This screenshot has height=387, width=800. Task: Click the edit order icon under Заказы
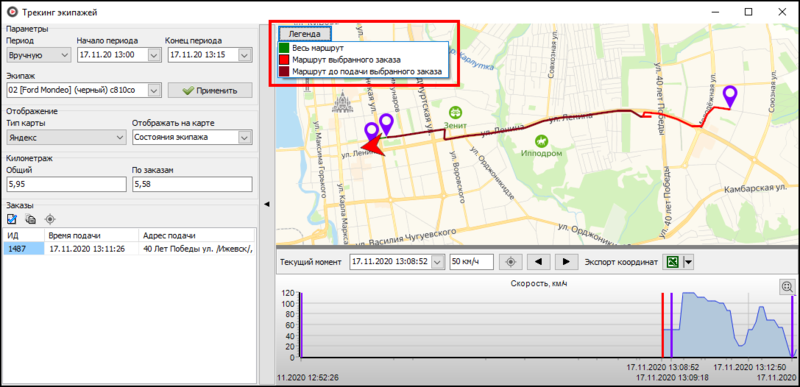point(12,219)
